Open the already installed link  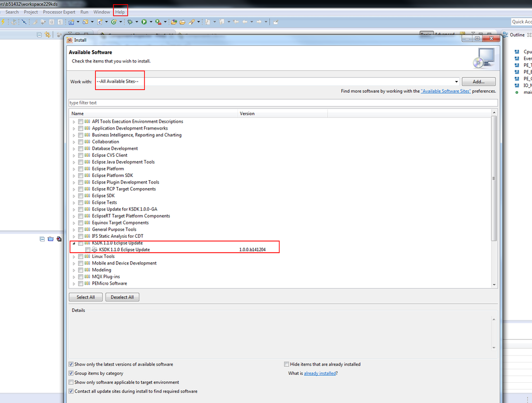320,373
